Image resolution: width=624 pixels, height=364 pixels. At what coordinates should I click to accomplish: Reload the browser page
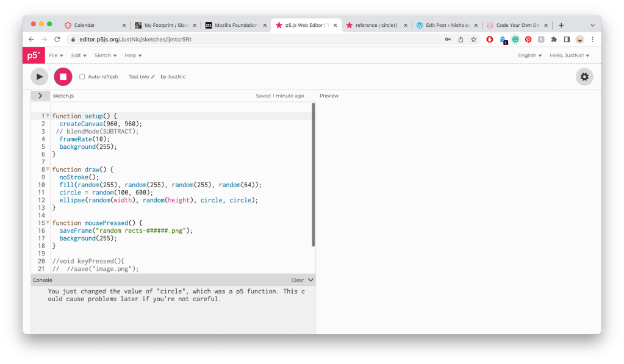pyautogui.click(x=57, y=39)
